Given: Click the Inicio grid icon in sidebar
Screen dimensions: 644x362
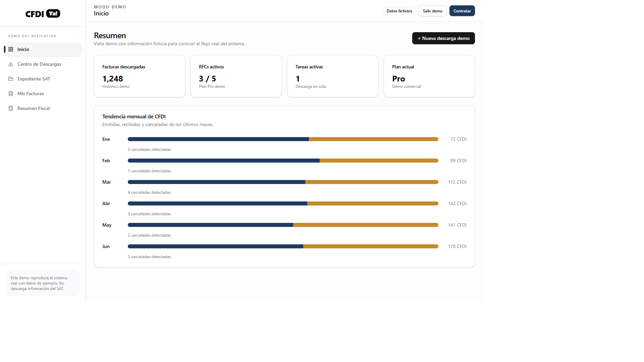Looking at the screenshot, I should tap(11, 49).
